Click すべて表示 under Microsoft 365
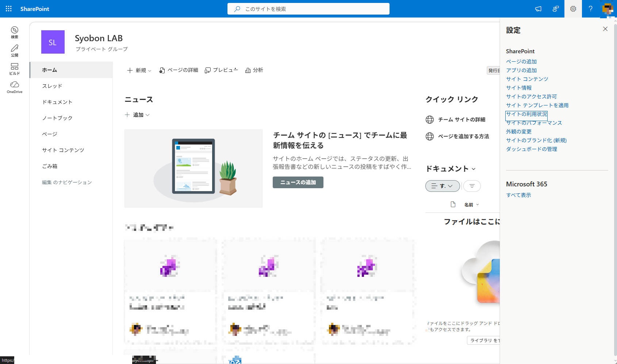This screenshot has height=364, width=617. [x=518, y=195]
